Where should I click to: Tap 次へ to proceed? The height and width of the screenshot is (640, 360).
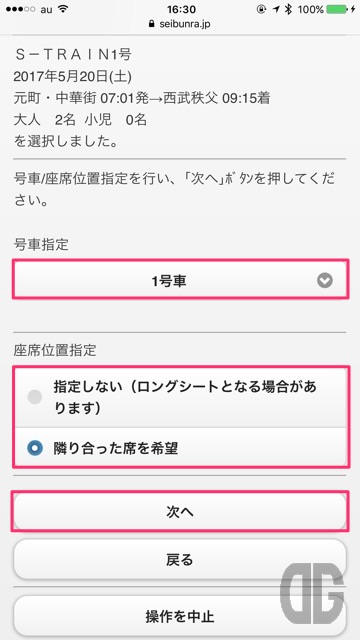tap(180, 512)
